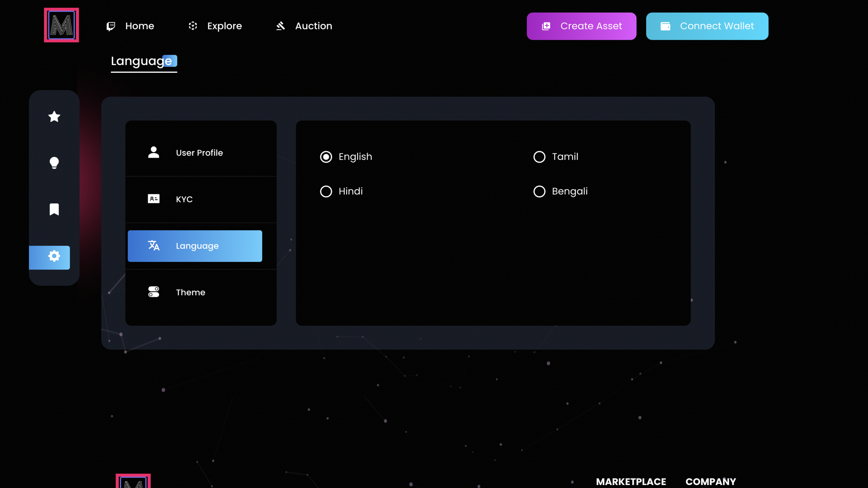The height and width of the screenshot is (488, 868).
Task: Open bookmarks from sidebar bookmark icon
Action: click(x=54, y=209)
